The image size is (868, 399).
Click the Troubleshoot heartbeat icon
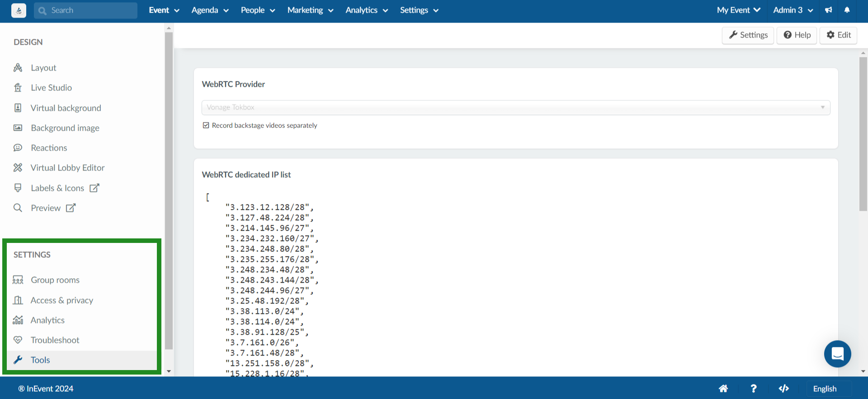18,340
